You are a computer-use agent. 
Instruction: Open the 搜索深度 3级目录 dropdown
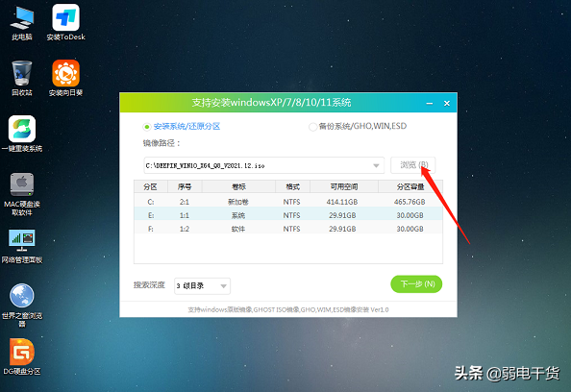pyautogui.click(x=202, y=285)
